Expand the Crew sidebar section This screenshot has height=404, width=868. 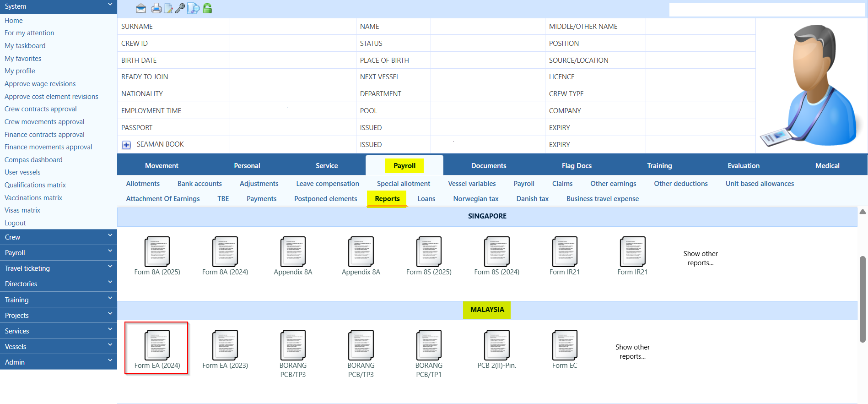[x=59, y=237]
